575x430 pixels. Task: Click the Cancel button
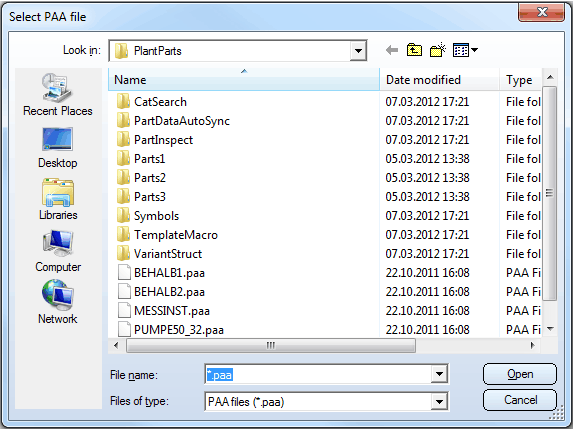(520, 400)
